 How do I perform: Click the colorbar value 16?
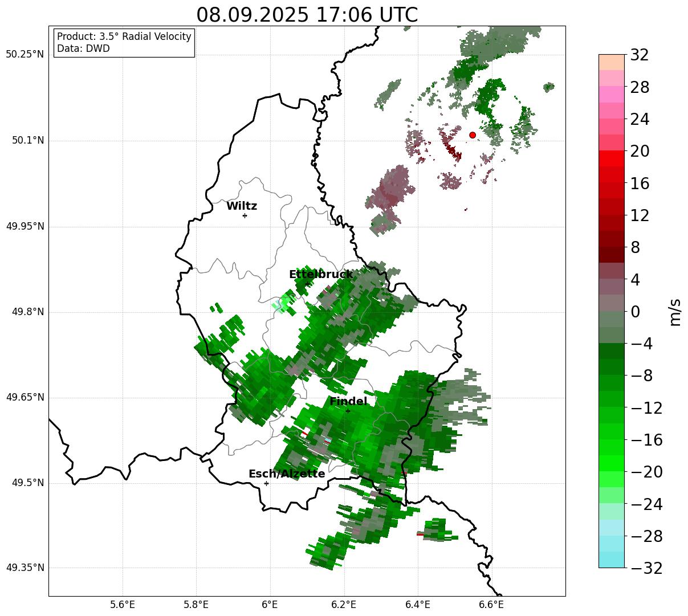[640, 184]
